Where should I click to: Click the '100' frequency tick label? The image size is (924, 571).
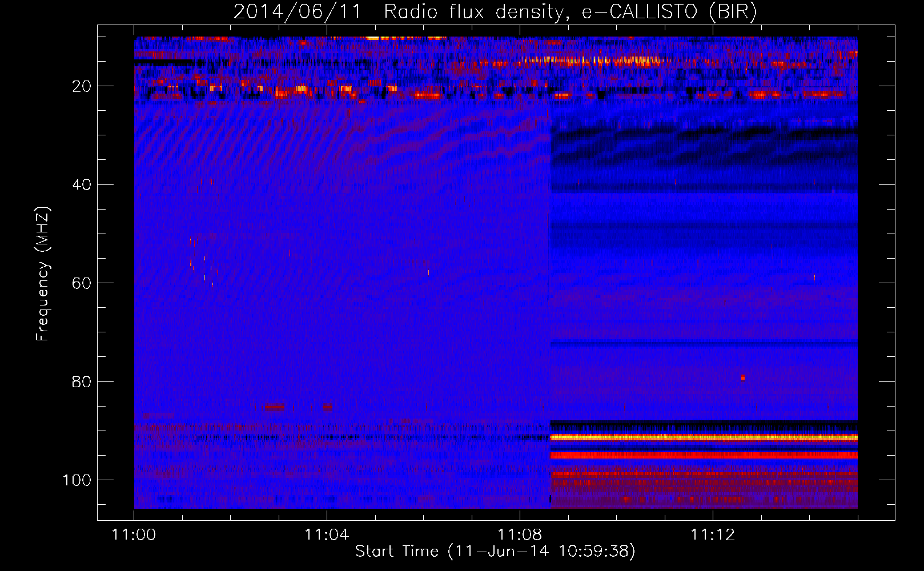tap(77, 480)
